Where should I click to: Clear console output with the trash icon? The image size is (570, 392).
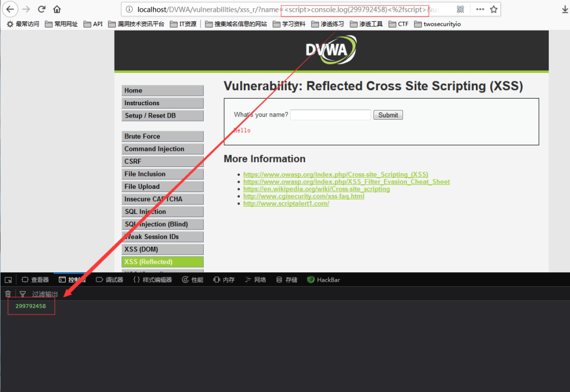click(8, 293)
